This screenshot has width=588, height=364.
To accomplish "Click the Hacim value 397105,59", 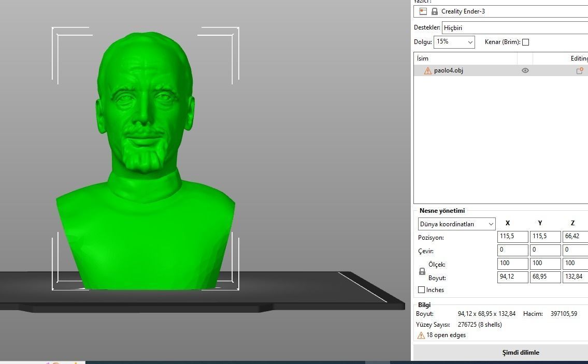I will (564, 314).
